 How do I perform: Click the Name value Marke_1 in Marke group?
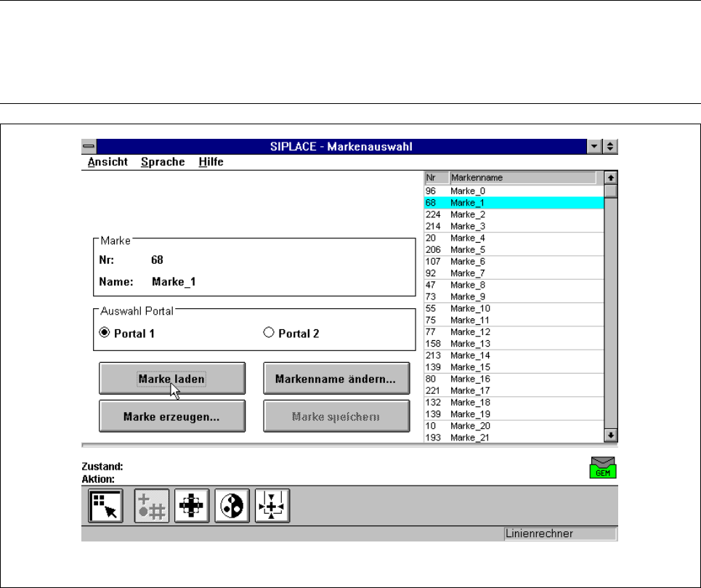[174, 282]
